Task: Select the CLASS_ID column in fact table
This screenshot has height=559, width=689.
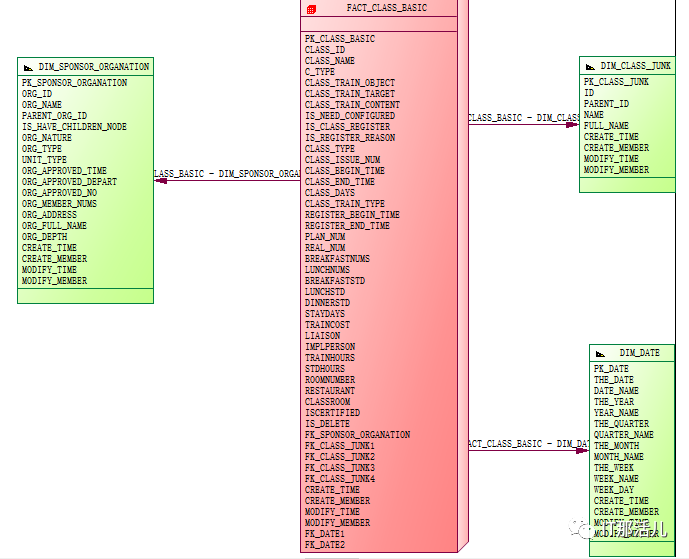Action: click(325, 50)
